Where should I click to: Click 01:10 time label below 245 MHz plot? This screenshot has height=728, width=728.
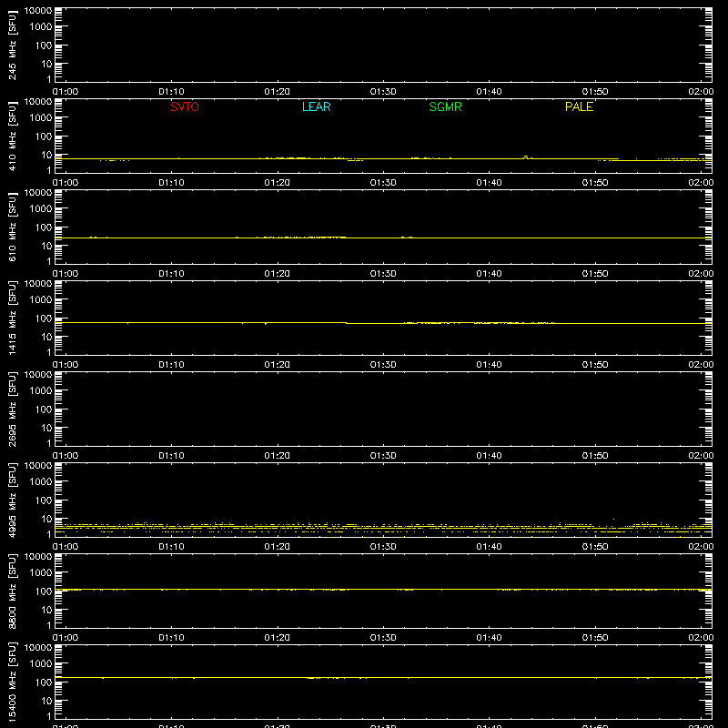171,92
